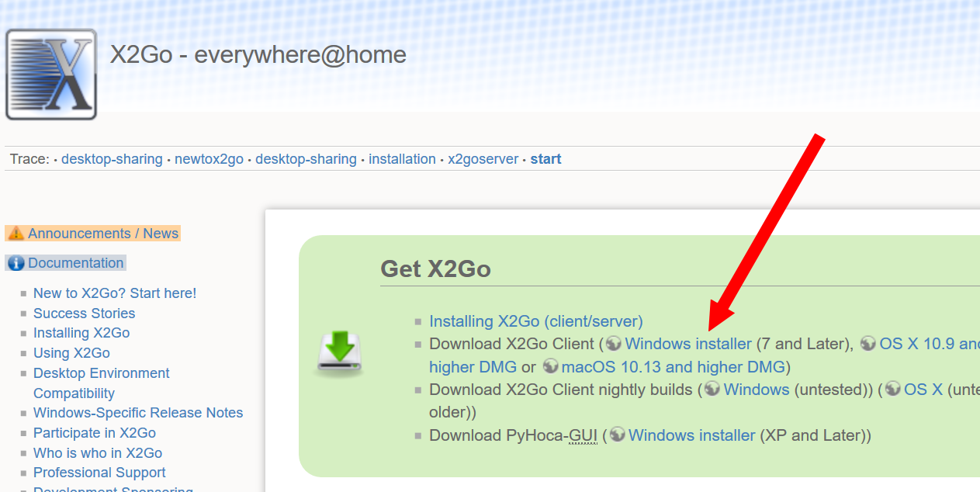
Task: Open the first desktop-sharing trace breadcrumb
Action: click(112, 159)
